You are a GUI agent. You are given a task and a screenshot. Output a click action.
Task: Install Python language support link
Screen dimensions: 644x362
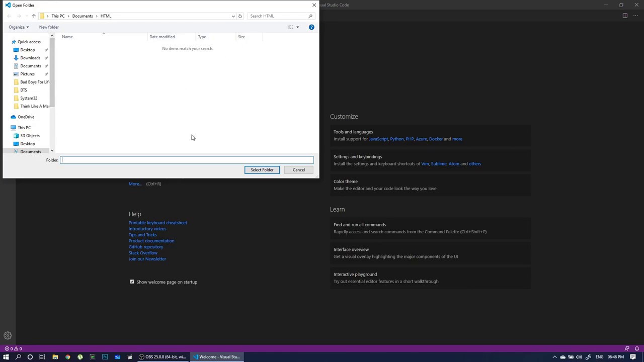tap(396, 139)
